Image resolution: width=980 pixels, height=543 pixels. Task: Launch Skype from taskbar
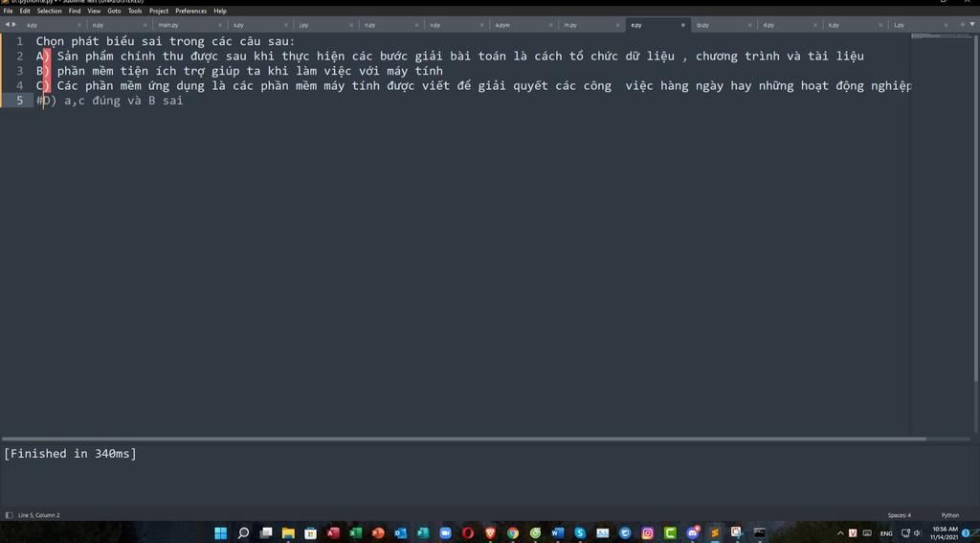(580, 533)
